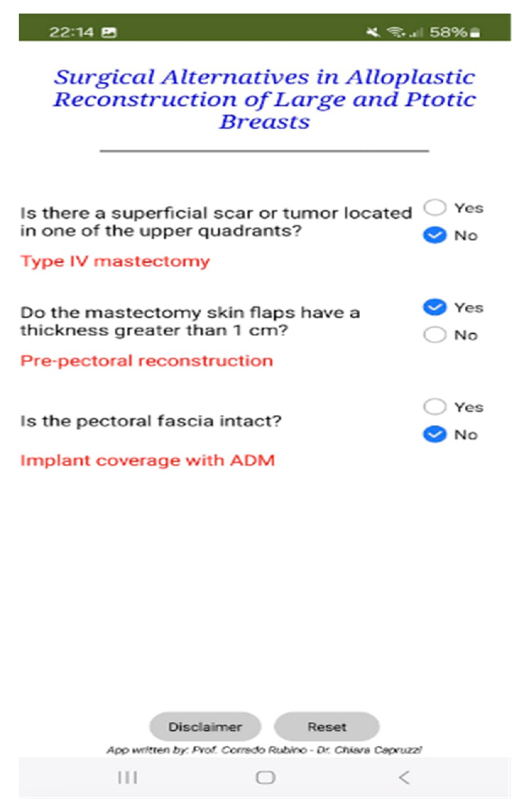
Task: Tap the Pre-pectoral reconstruction result text
Action: (147, 361)
